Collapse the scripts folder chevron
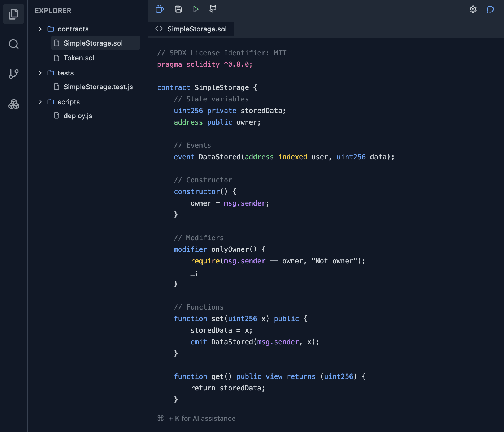Screen dimensions: 504x432 pos(40,102)
